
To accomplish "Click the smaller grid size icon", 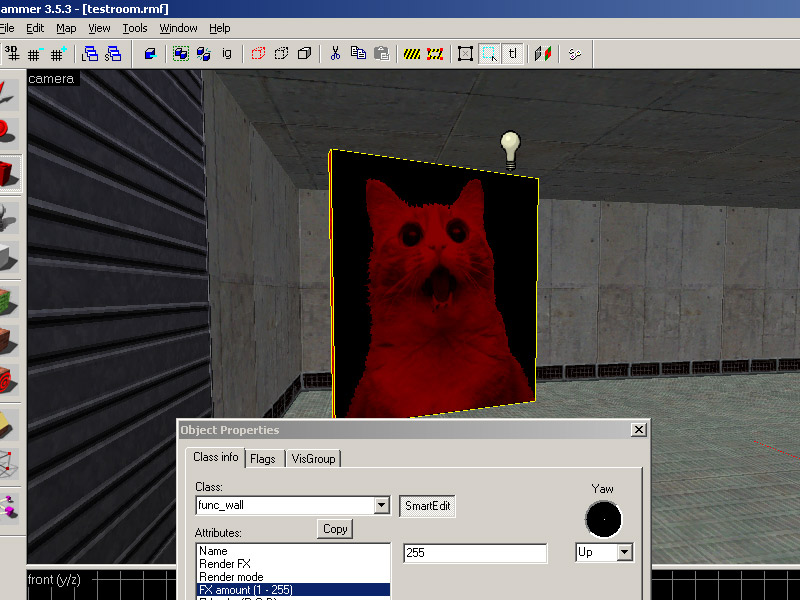I will pyautogui.click(x=34, y=53).
